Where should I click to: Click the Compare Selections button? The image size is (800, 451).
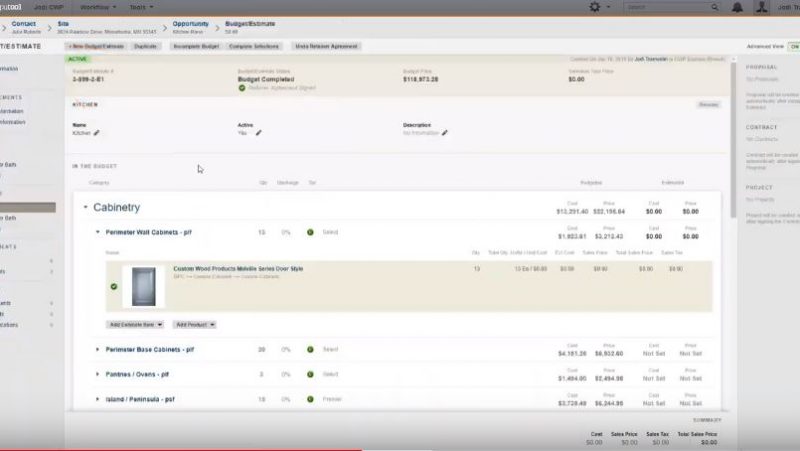click(x=254, y=46)
